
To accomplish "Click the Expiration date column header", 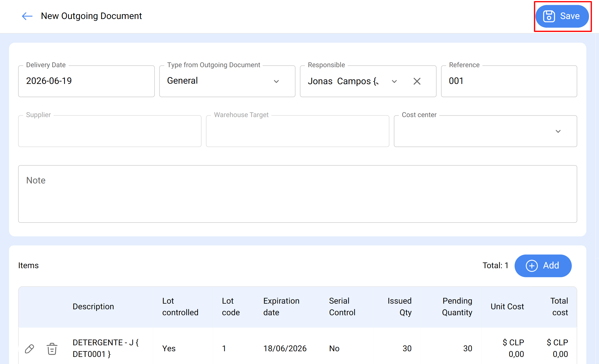I will tap(281, 306).
